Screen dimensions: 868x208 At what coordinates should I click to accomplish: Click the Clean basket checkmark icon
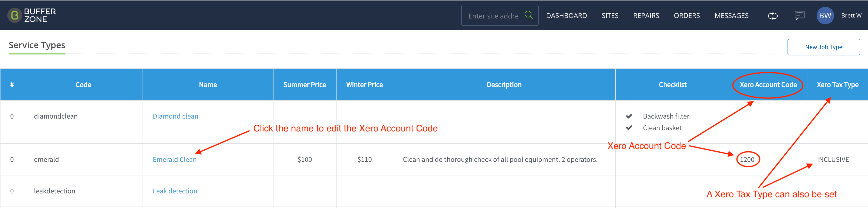coord(629,128)
